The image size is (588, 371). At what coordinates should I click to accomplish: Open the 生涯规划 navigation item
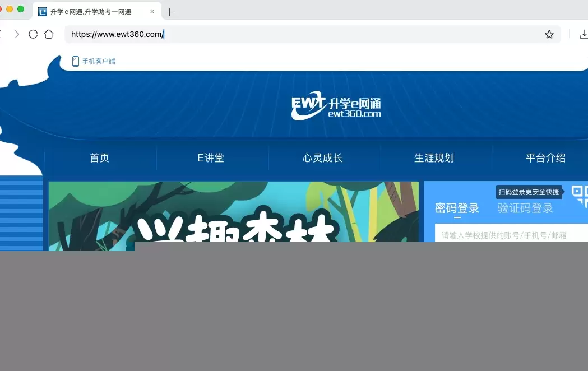[434, 158]
